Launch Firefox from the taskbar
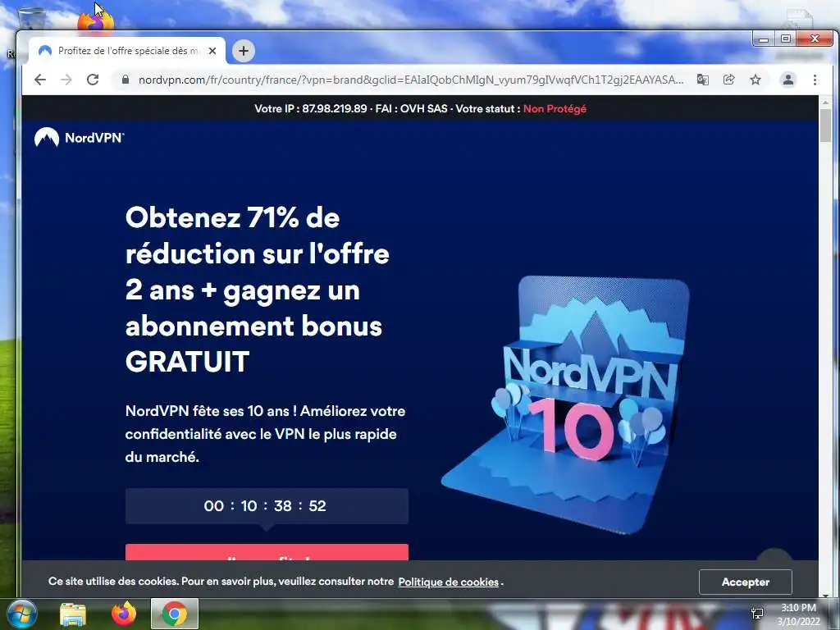Image resolution: width=840 pixels, height=630 pixels. point(124,614)
